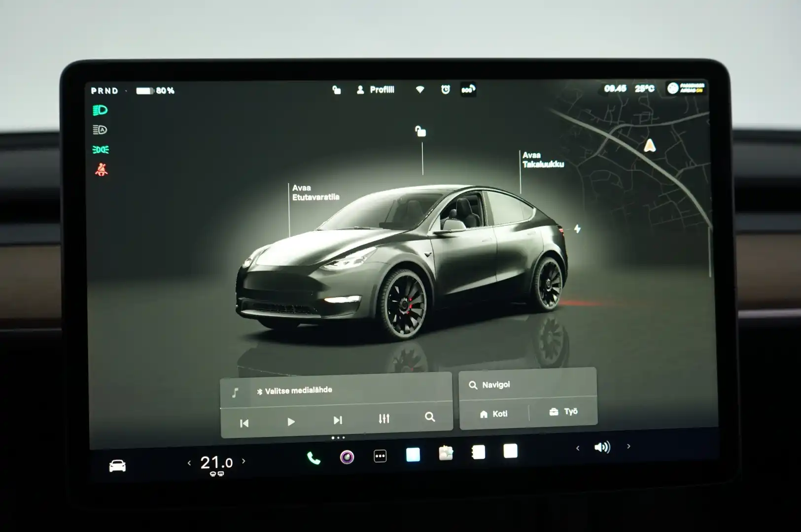Tap the auto high beam indicator

[x=100, y=130]
